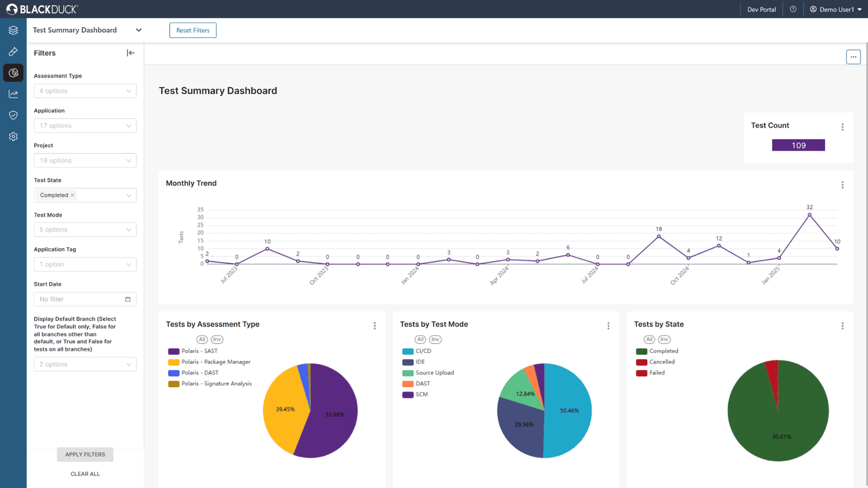The image size is (868, 488).
Task: Open the Demo User1 account menu
Action: (x=835, y=9)
